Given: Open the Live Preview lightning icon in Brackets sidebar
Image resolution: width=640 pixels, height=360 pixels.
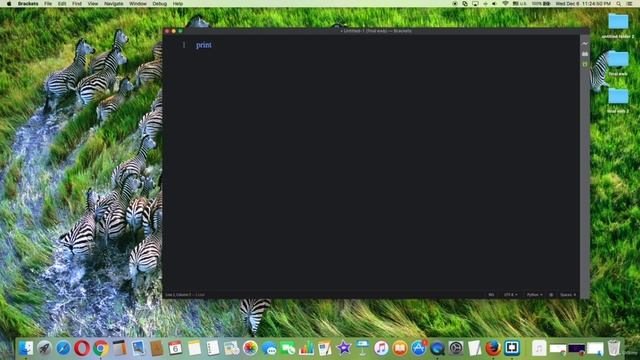Looking at the screenshot, I should pos(585,43).
